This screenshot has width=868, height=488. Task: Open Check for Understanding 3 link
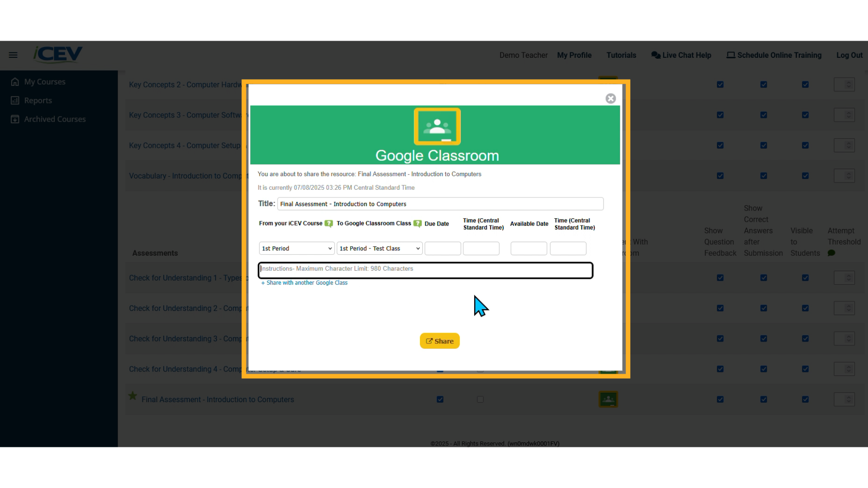tap(185, 339)
